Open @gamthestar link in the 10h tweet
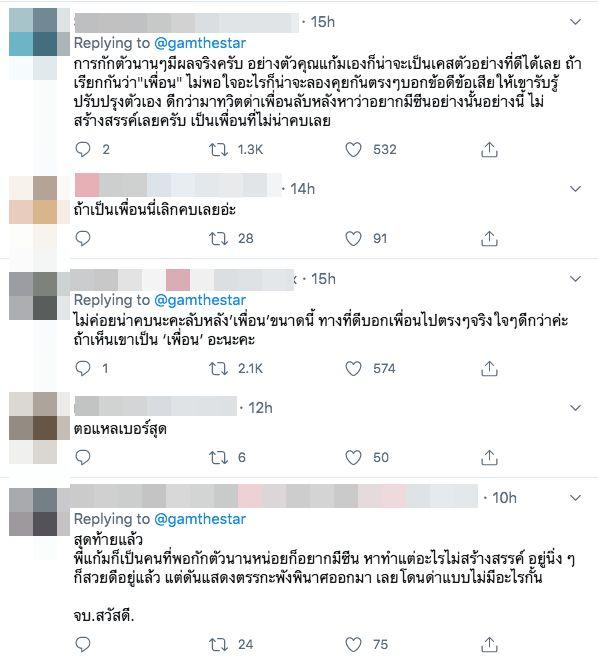 pyautogui.click(x=200, y=519)
